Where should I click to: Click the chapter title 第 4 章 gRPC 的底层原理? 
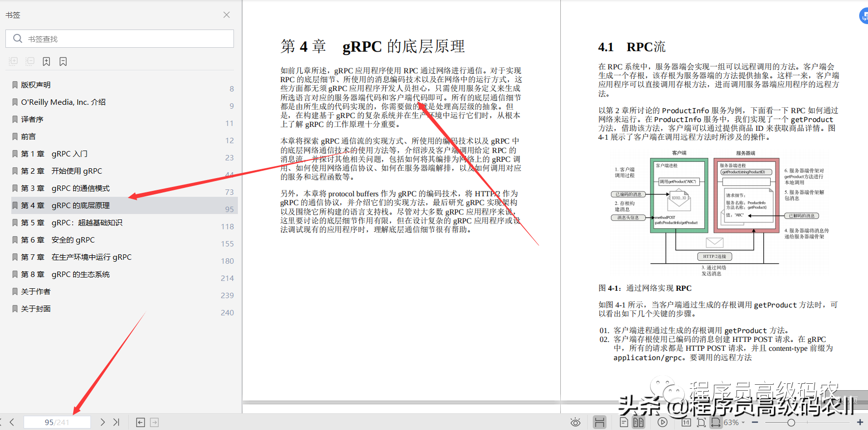(373, 46)
